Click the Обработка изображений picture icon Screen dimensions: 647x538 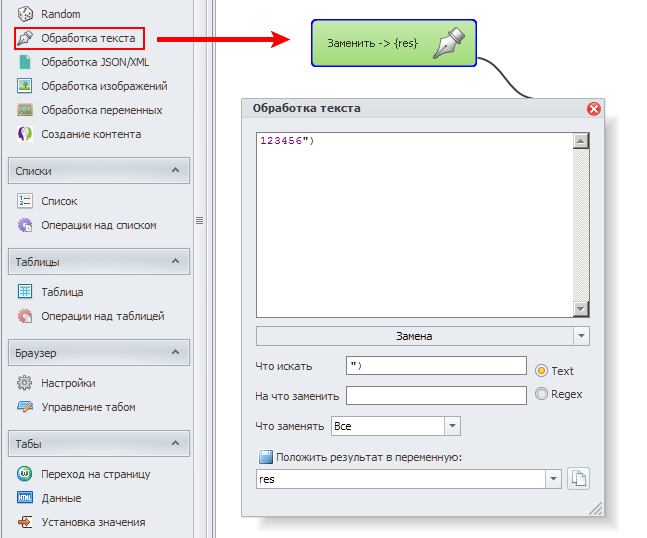(25, 86)
